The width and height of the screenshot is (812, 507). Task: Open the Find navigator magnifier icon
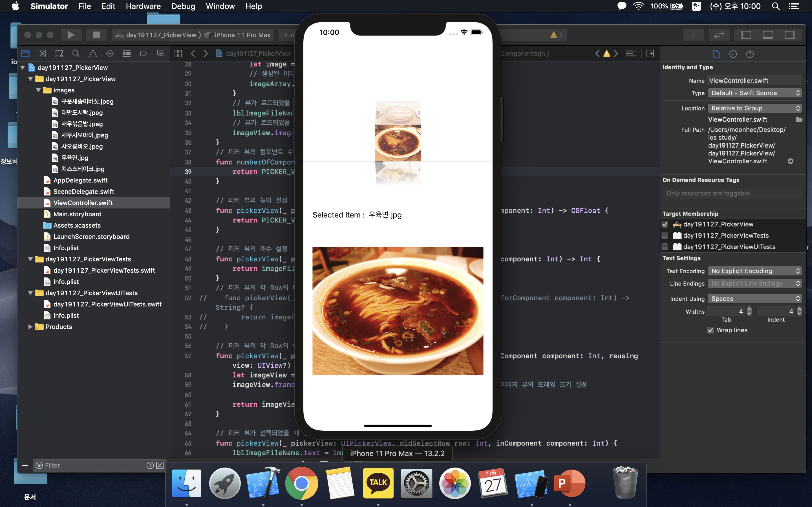(x=76, y=54)
